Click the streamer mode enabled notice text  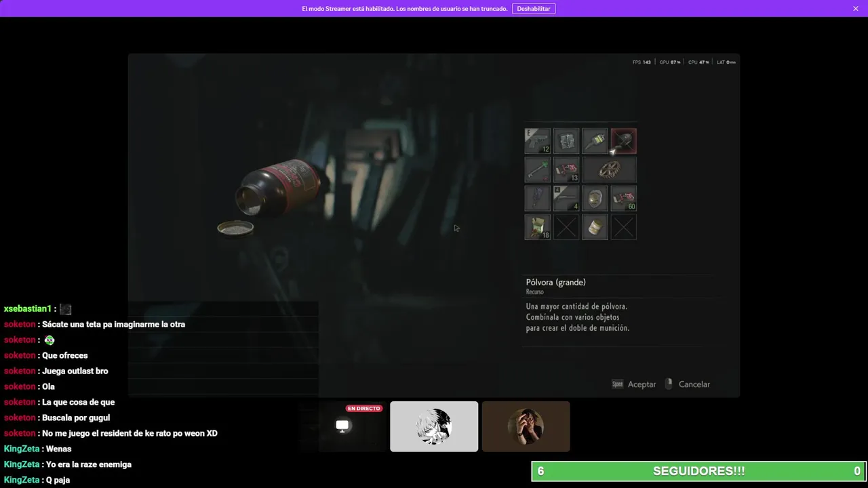(404, 9)
